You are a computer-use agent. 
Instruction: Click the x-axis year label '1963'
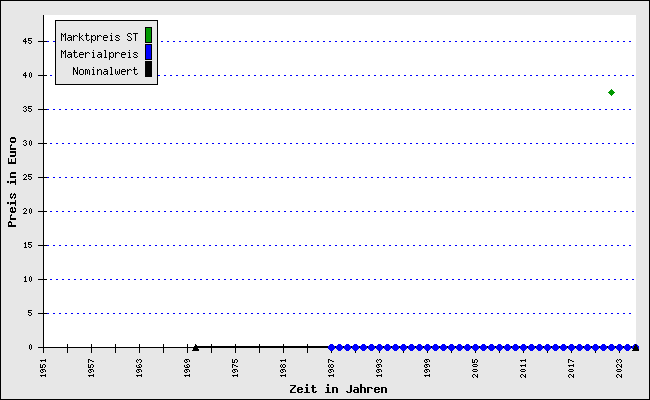tap(139, 368)
